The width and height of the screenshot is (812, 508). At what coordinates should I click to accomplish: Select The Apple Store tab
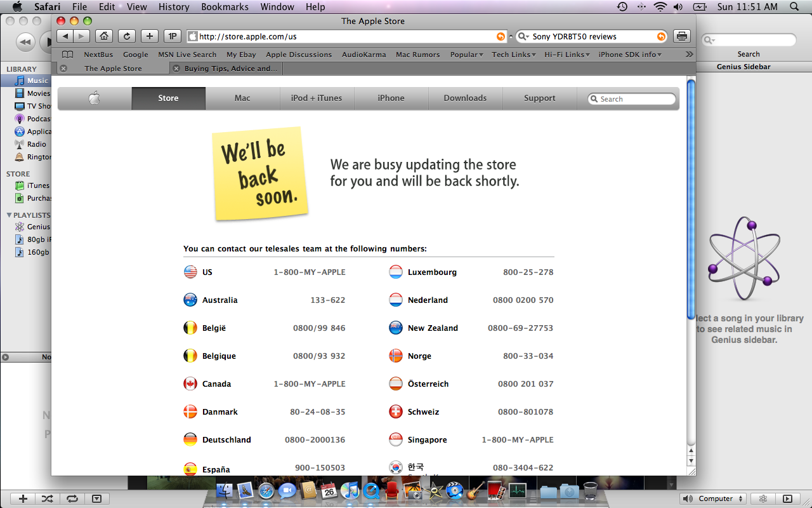(113, 69)
